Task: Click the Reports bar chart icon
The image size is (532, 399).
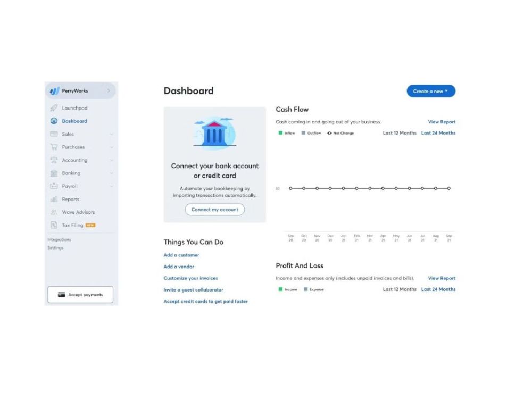Action: [54, 199]
